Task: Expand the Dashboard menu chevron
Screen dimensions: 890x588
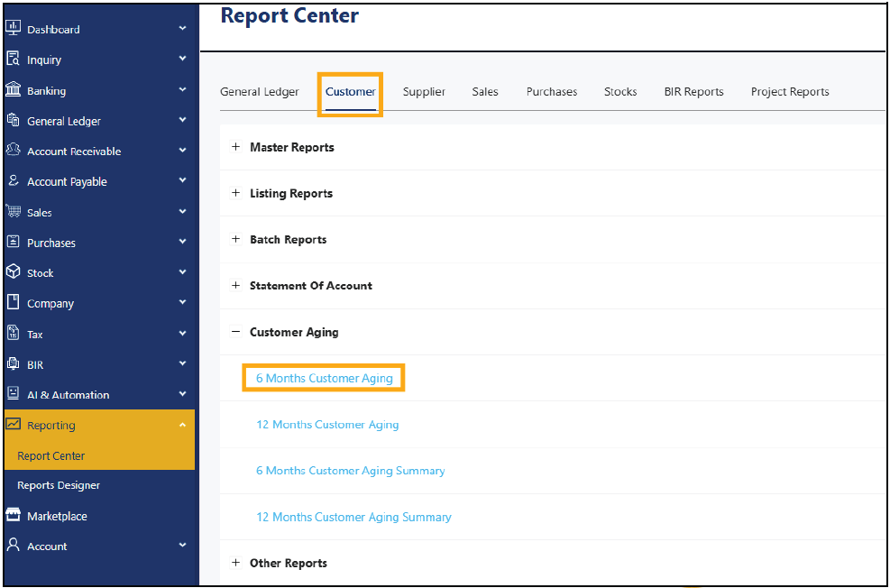Action: point(182,28)
